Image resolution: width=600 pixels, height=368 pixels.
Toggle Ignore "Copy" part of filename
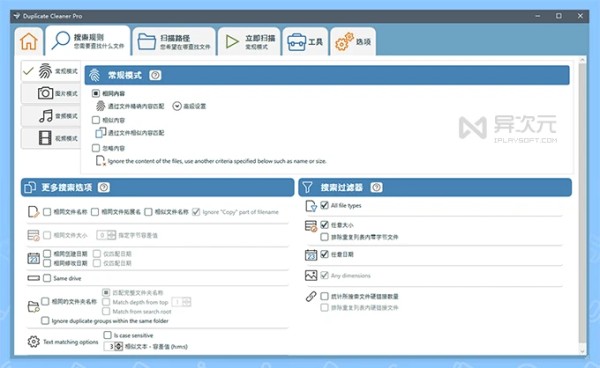click(x=196, y=212)
